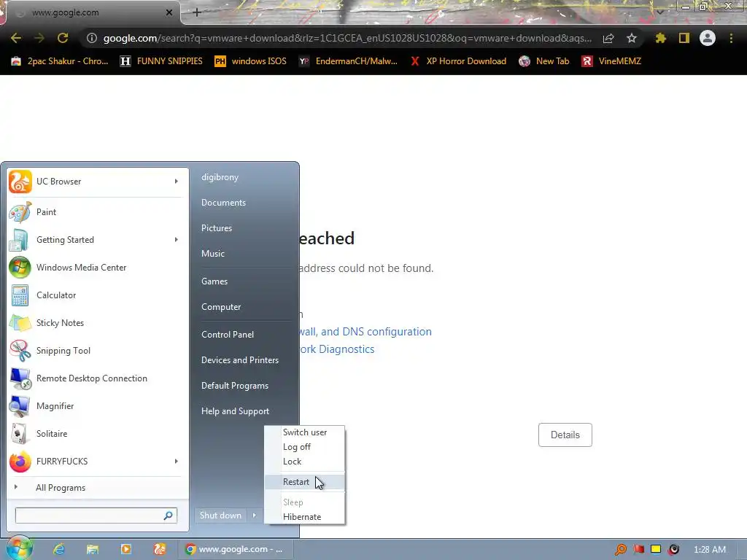747x560 pixels.
Task: Click the Chrome back arrow
Action: point(16,38)
